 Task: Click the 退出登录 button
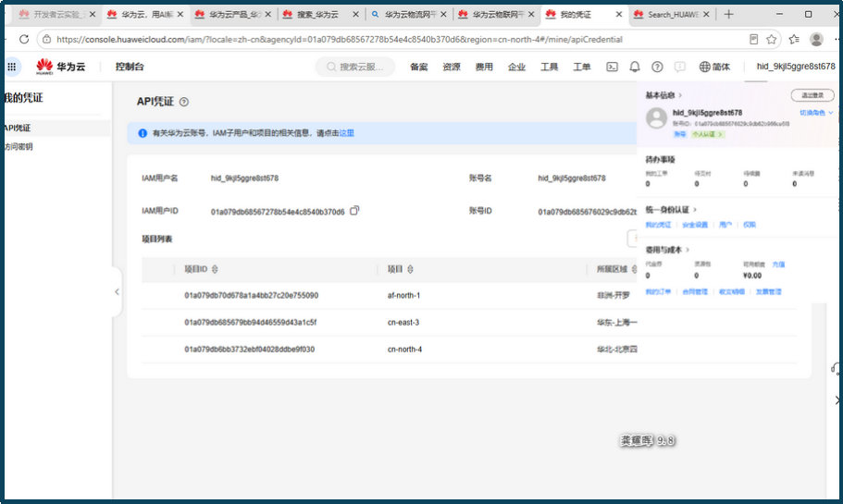click(812, 95)
